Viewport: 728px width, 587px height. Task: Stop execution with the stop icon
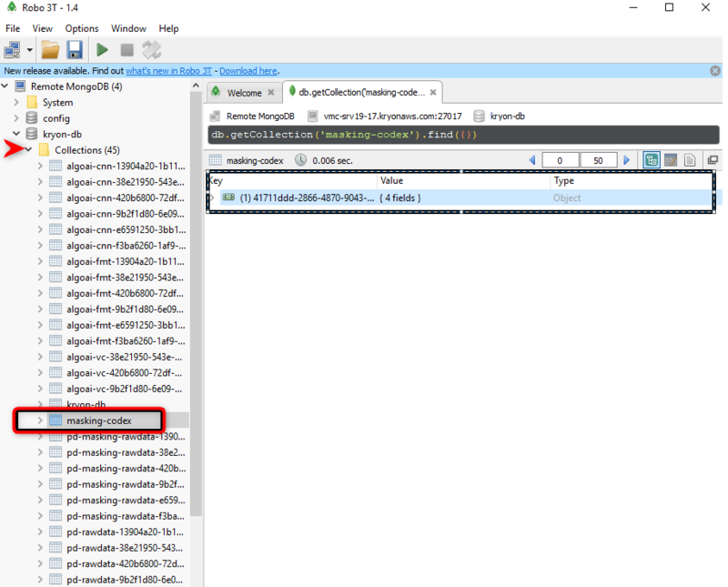[x=126, y=50]
